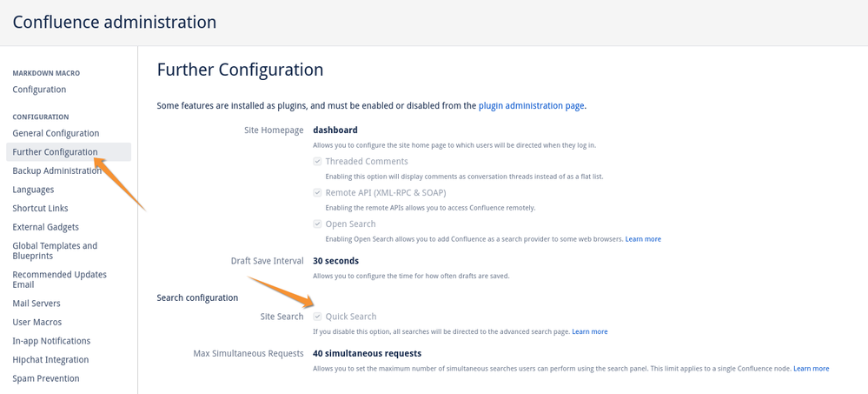Open Markdown Macro Configuration in sidebar
This screenshot has height=394, width=868.
point(39,90)
